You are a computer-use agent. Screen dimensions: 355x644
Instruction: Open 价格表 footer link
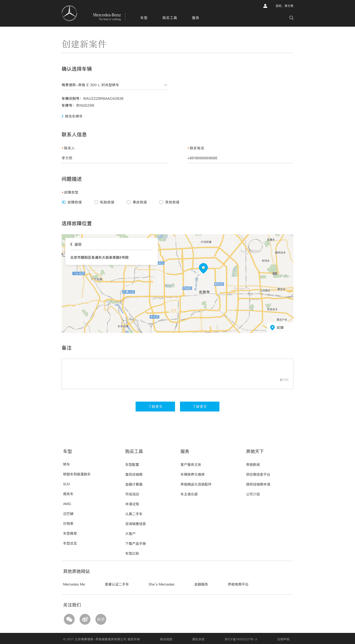(x=68, y=524)
